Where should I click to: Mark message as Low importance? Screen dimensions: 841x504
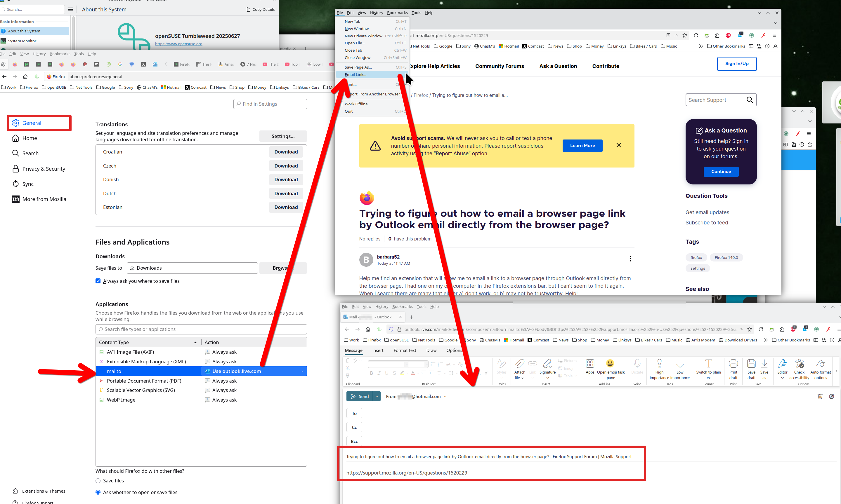[680, 364]
